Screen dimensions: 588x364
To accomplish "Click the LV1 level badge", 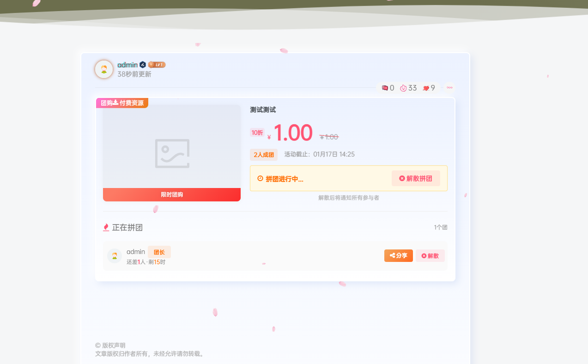I will click(x=157, y=65).
